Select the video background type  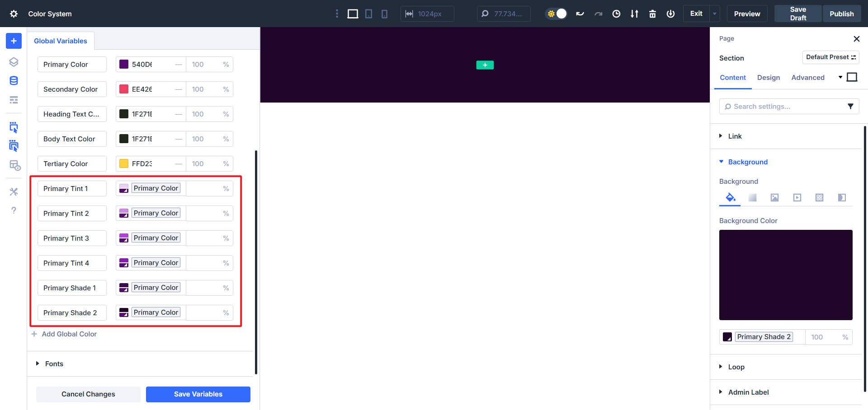coord(797,197)
